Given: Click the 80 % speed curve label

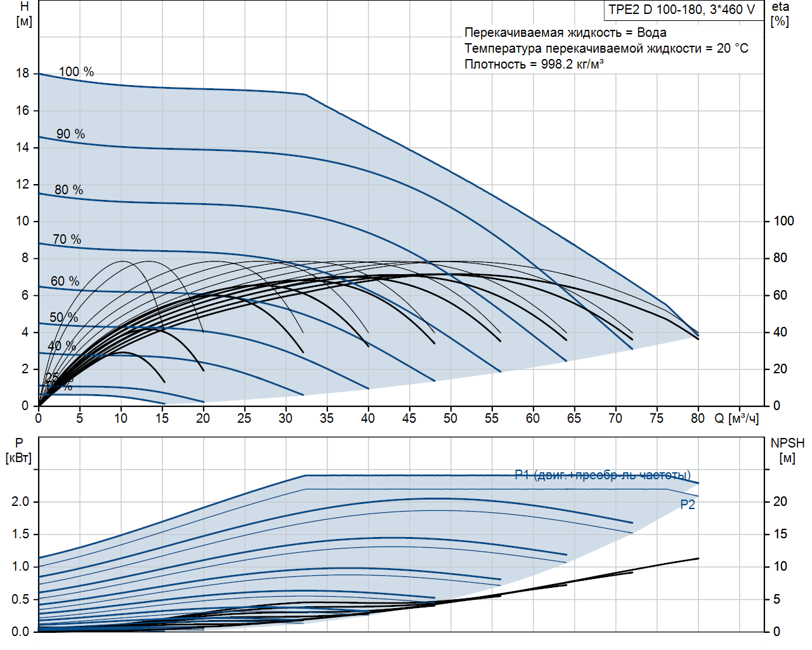Looking at the screenshot, I should click(x=69, y=190).
